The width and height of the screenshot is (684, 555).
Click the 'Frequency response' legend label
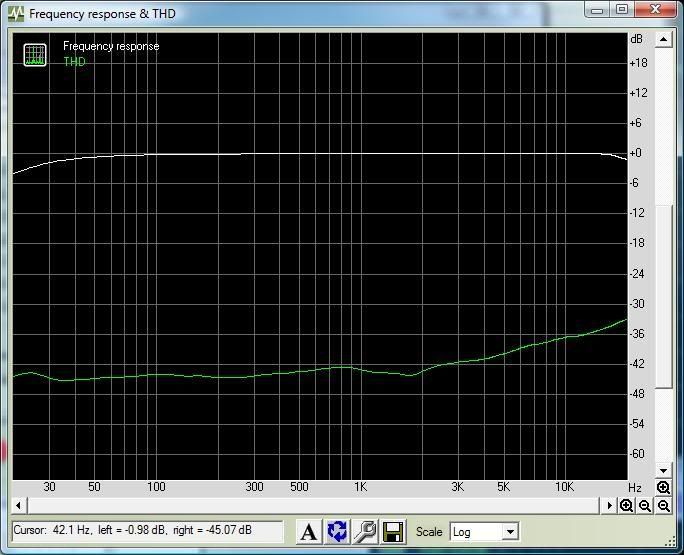coord(111,46)
